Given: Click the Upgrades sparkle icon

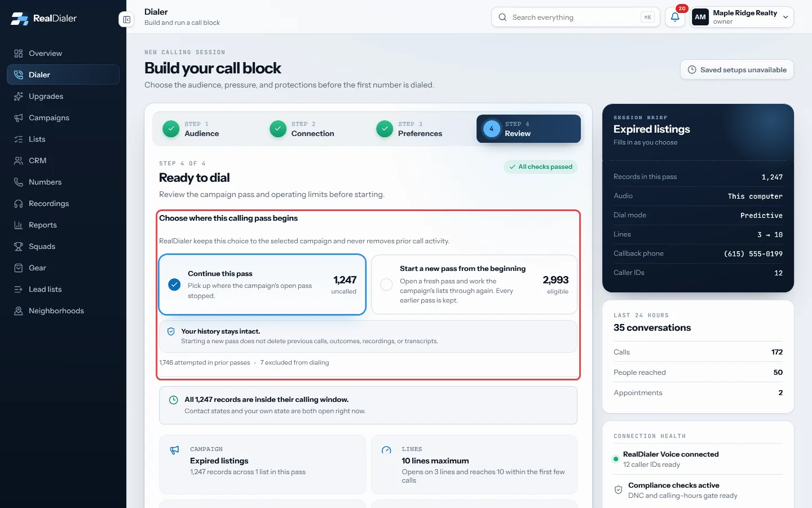Looking at the screenshot, I should 19,97.
